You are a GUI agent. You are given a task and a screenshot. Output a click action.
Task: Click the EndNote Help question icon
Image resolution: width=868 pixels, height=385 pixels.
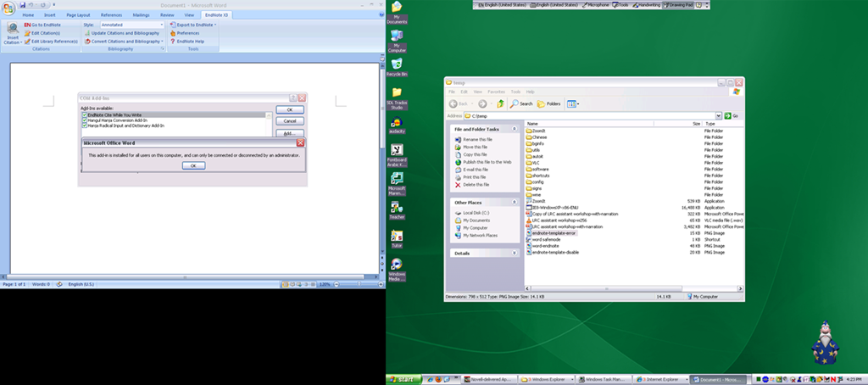tap(173, 41)
